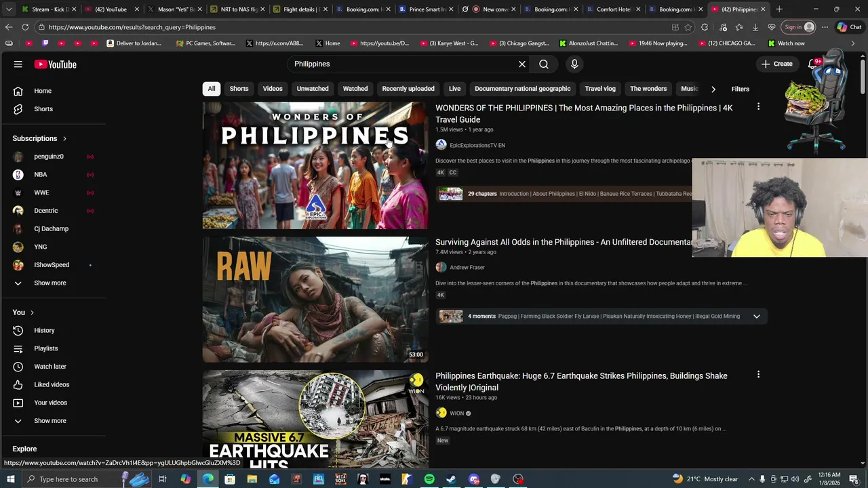Open Spotify from the Windows taskbar
The width and height of the screenshot is (868, 488).
pos(429,479)
